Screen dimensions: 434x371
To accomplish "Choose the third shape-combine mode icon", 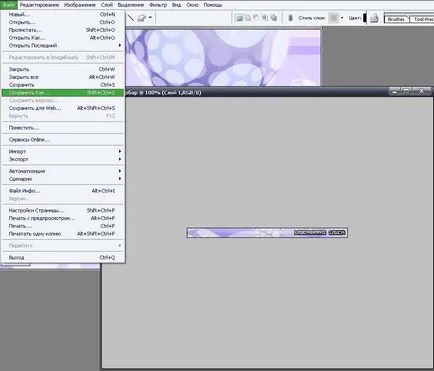I will (x=256, y=18).
